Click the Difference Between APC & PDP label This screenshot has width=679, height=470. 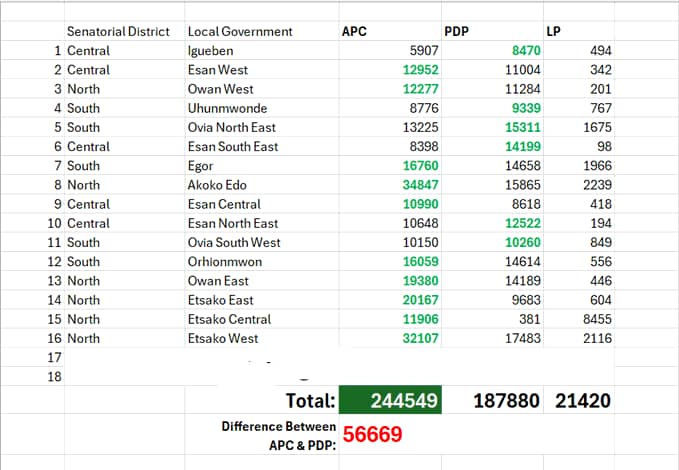pos(279,435)
